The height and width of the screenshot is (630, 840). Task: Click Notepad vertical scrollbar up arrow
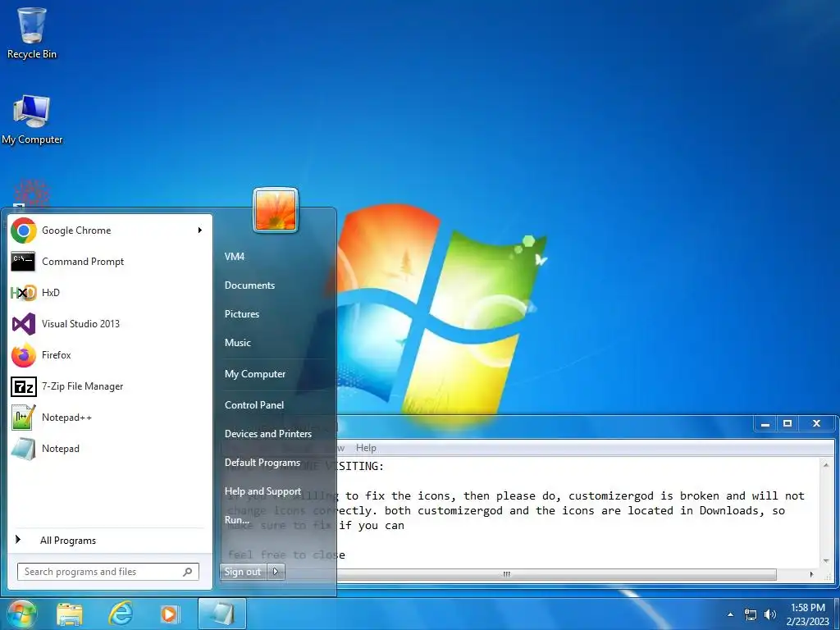(825, 464)
